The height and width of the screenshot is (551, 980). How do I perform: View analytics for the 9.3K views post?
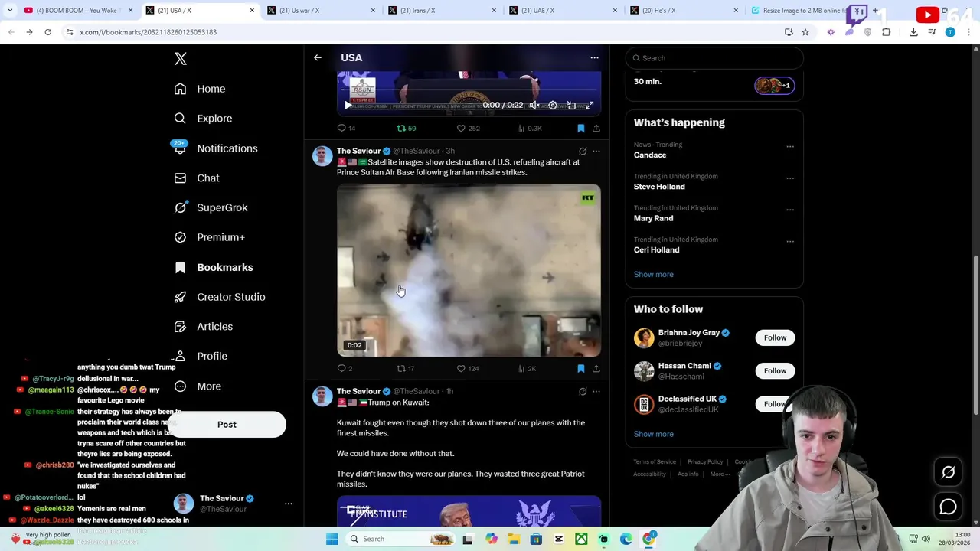529,129
